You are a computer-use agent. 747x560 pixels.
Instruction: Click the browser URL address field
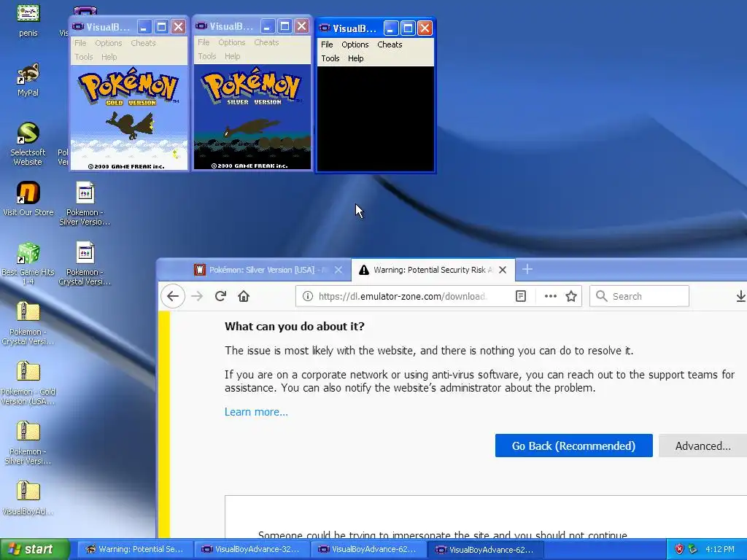403,296
